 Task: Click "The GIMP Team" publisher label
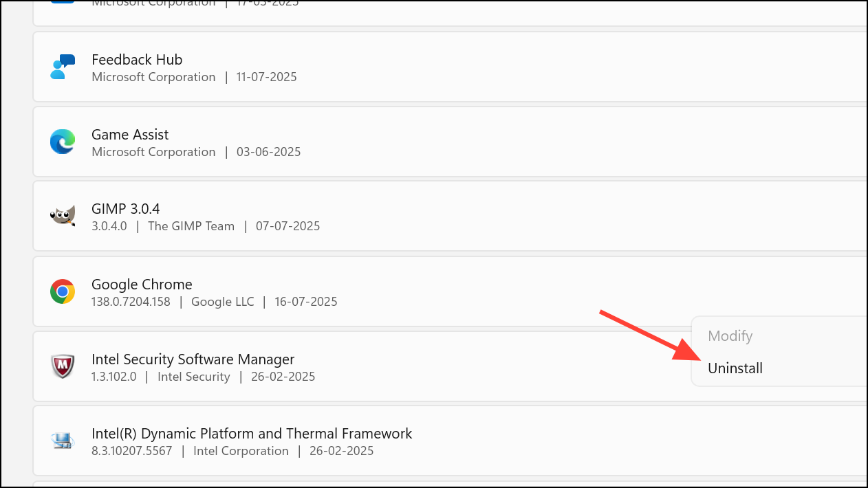(191, 225)
